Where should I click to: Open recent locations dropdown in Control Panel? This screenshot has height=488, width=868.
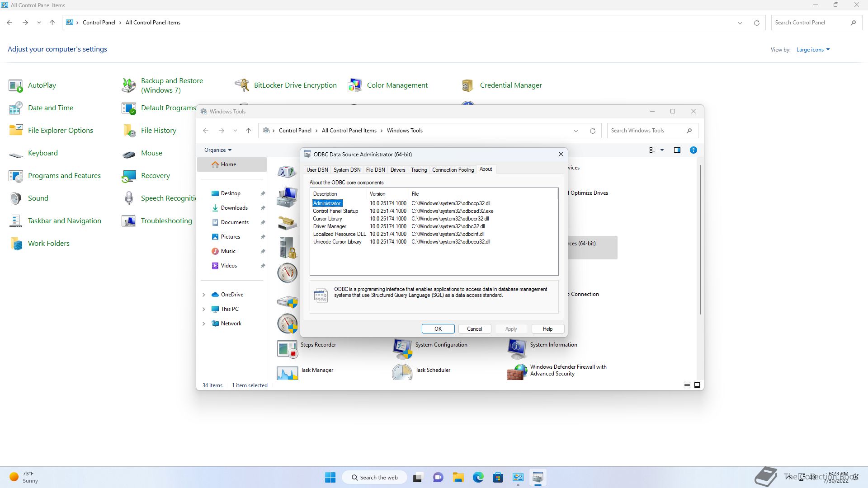pos(39,23)
